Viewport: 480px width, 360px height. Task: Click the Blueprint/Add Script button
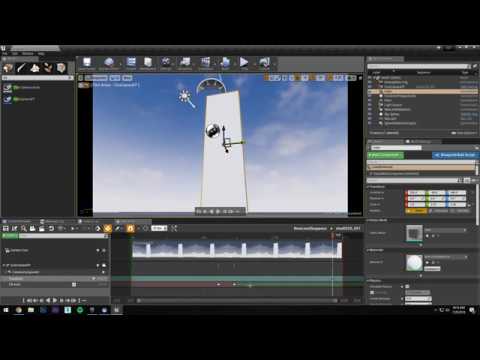pyautogui.click(x=456, y=155)
